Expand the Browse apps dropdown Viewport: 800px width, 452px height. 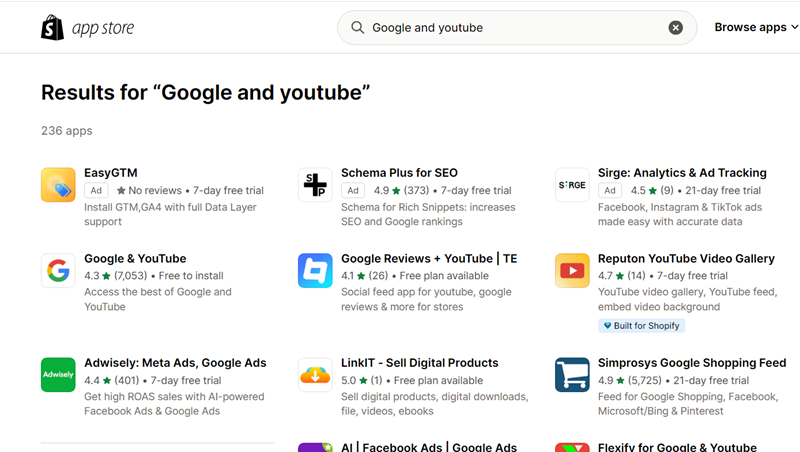point(756,27)
